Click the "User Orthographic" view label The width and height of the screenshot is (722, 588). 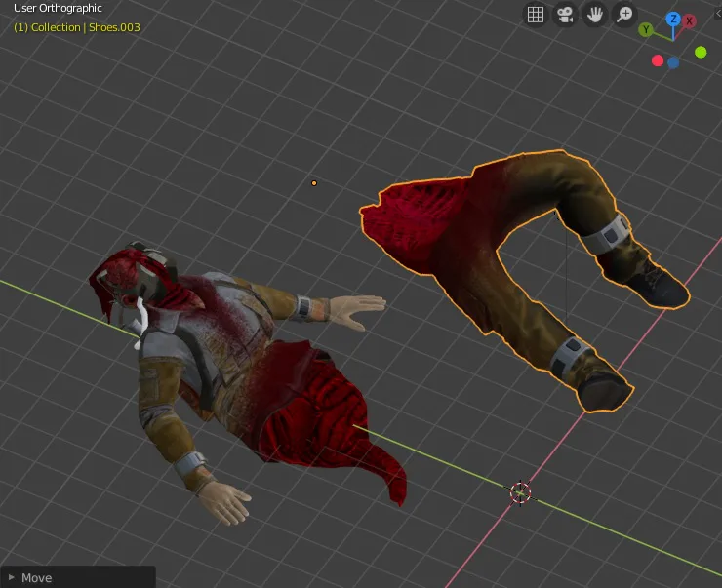58,8
